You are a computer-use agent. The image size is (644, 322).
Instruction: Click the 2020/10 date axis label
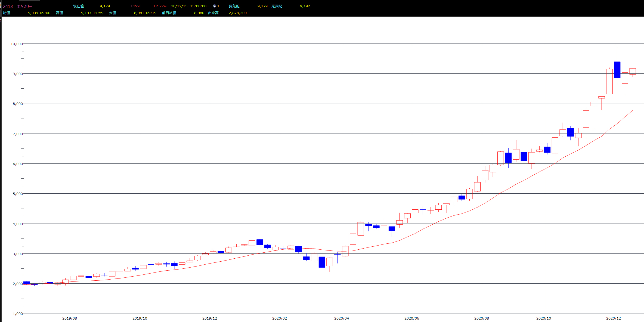(x=544, y=318)
